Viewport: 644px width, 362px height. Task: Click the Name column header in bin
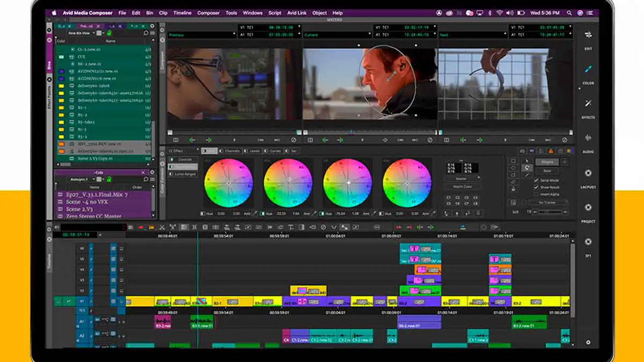(111, 41)
